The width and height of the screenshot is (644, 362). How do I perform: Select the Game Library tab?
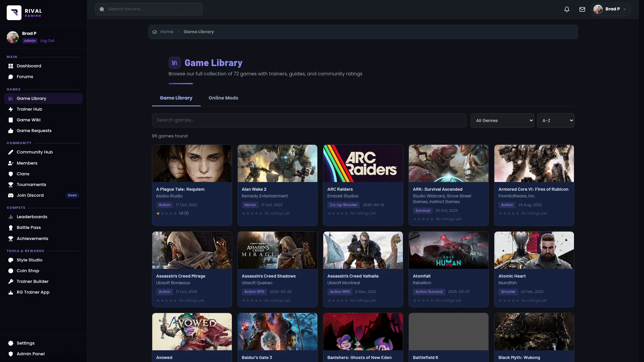pyautogui.click(x=176, y=98)
